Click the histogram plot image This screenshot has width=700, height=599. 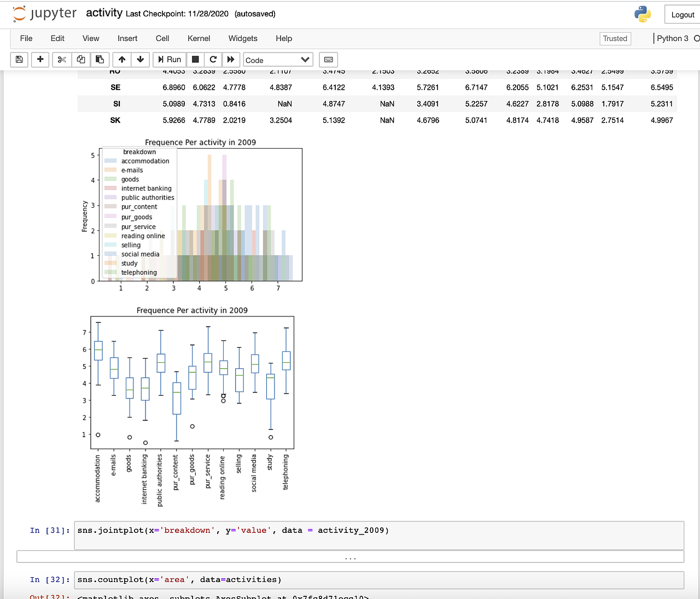pos(192,215)
